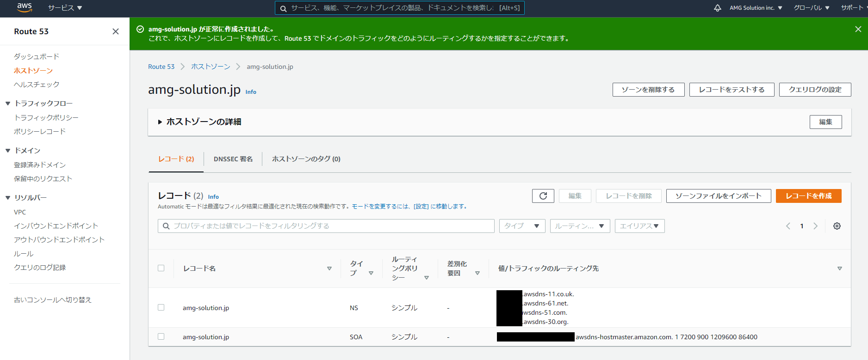868x360 pixels.
Task: Click the クエリログの設定 button
Action: 815,90
